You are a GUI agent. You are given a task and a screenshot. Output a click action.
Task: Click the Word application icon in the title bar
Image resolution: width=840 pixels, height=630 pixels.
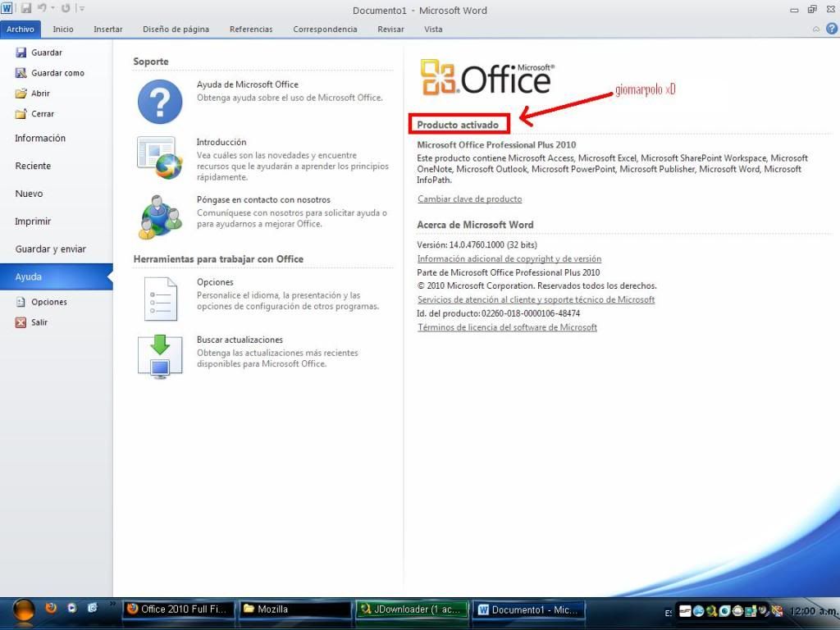(7, 8)
